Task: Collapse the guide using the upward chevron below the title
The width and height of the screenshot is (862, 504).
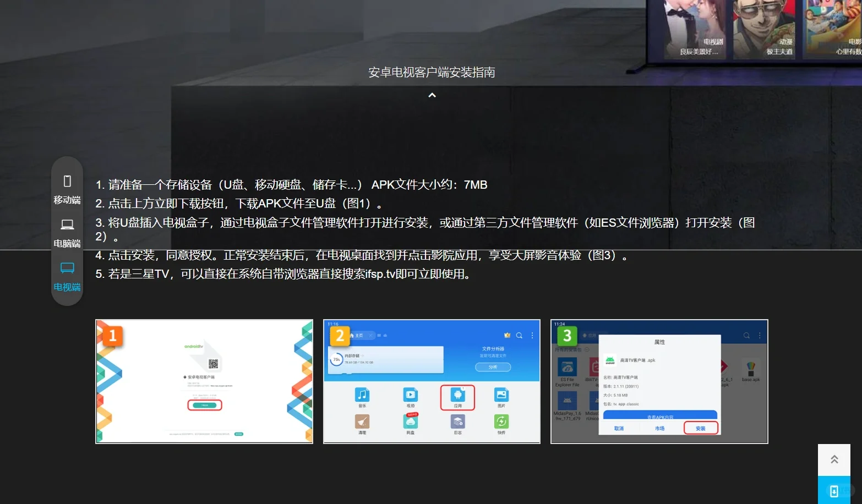Action: click(432, 95)
